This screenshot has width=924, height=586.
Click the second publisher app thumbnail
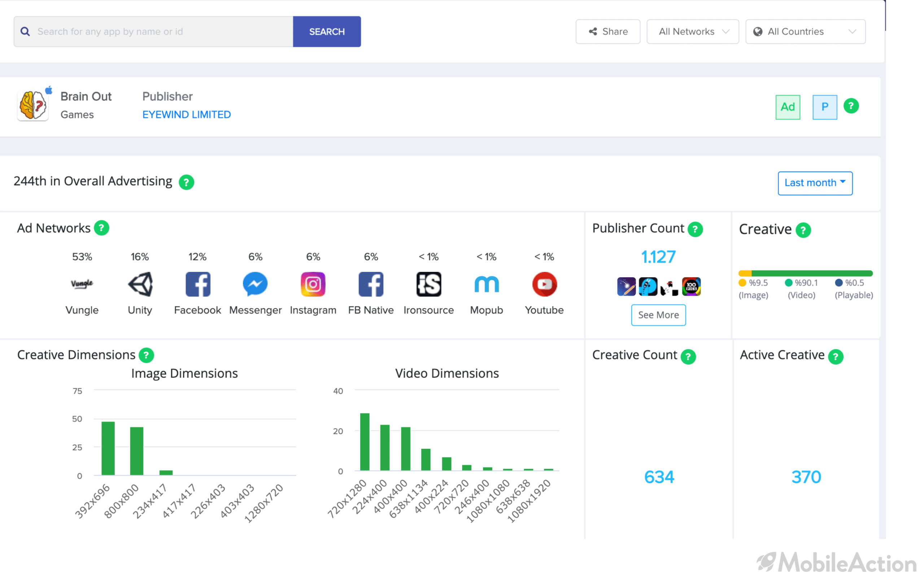[648, 287]
